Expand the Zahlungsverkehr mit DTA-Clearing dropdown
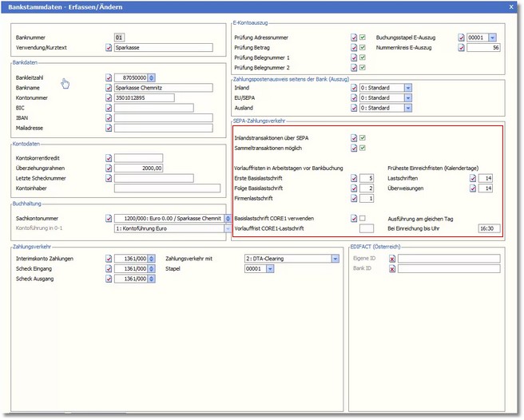Viewport: 524px width, 420px height. coord(335,259)
